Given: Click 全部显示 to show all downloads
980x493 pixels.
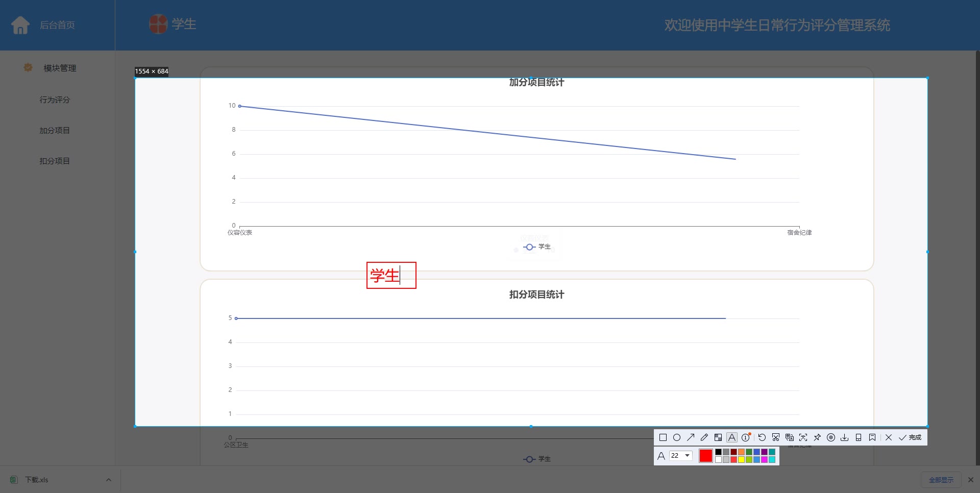Looking at the screenshot, I should tap(941, 480).
